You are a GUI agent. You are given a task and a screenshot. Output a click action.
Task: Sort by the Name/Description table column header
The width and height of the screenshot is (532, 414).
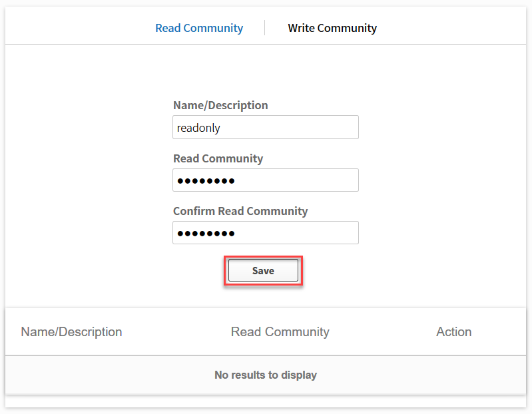pos(72,332)
